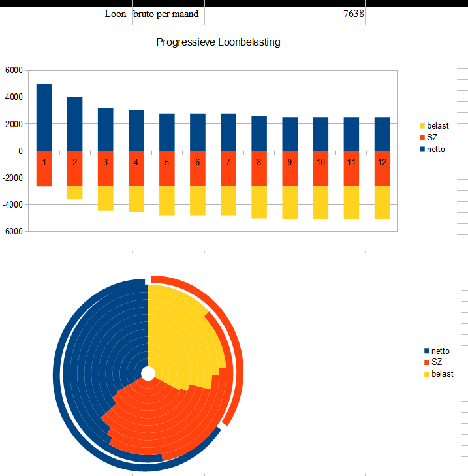Click the white center hole of donut chart

(148, 373)
